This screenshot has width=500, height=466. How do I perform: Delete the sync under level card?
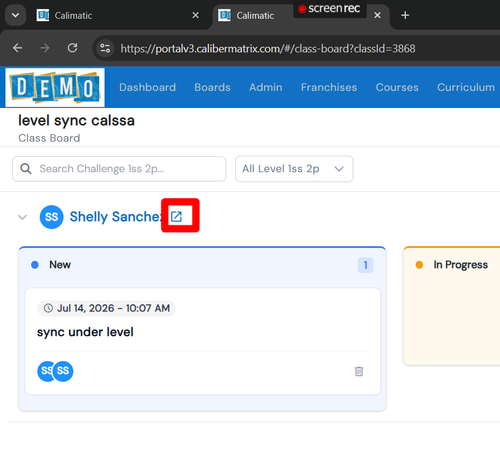[359, 371]
